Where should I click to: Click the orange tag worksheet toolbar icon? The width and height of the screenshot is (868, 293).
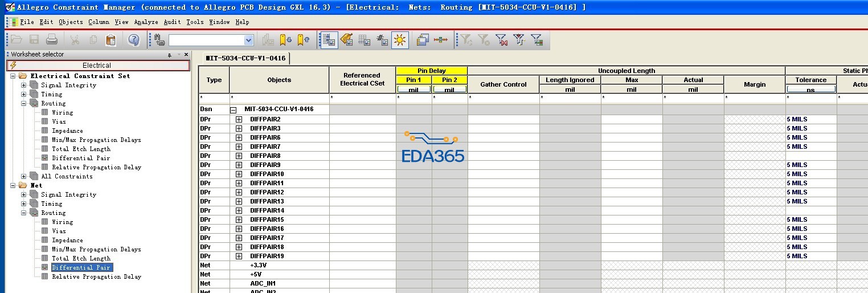coord(346,40)
